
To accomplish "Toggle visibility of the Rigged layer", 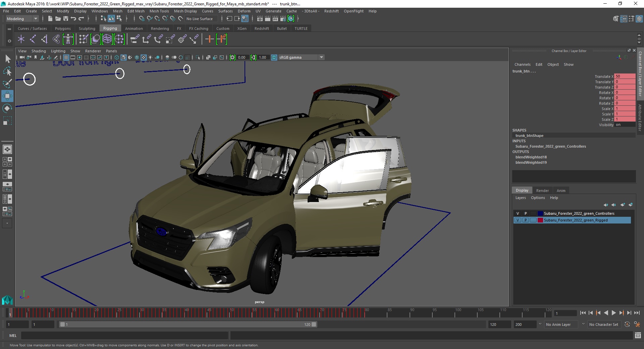I will (x=518, y=220).
